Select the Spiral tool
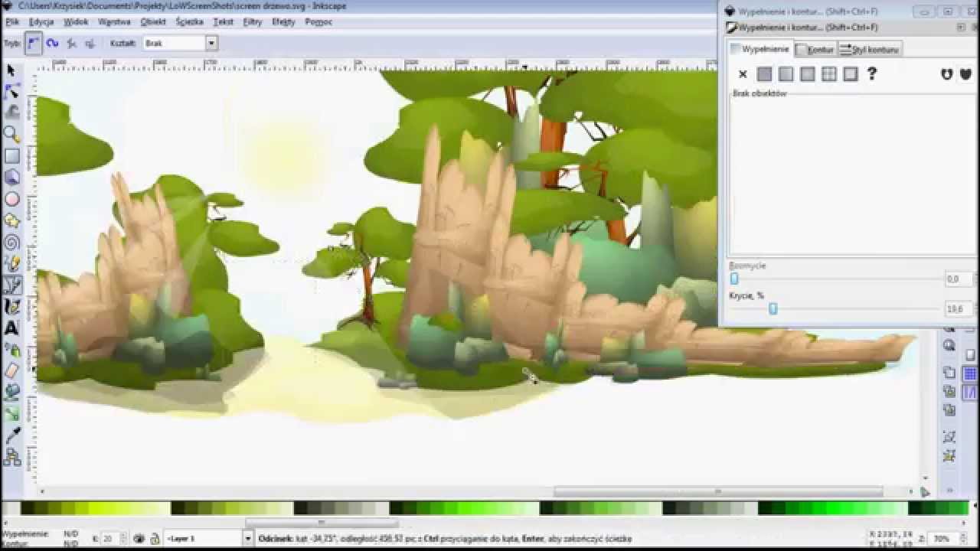This screenshot has height=551, width=980. (11, 241)
